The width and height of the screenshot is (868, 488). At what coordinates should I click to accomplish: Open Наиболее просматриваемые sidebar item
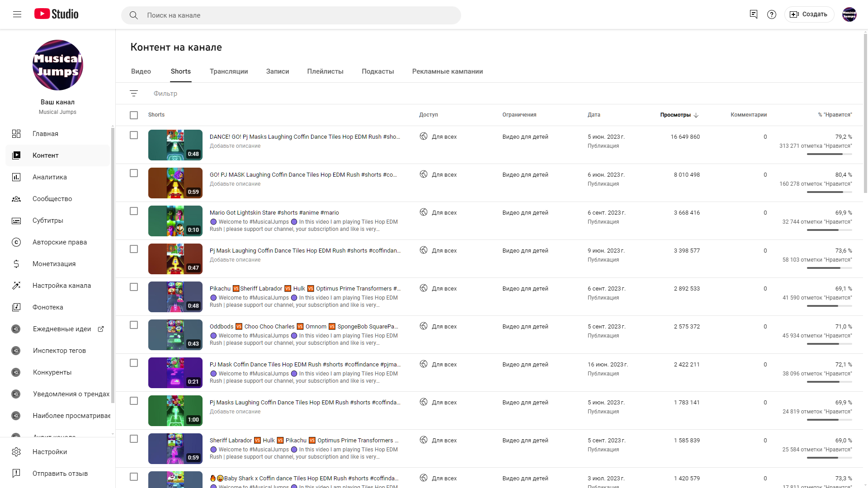click(58, 416)
